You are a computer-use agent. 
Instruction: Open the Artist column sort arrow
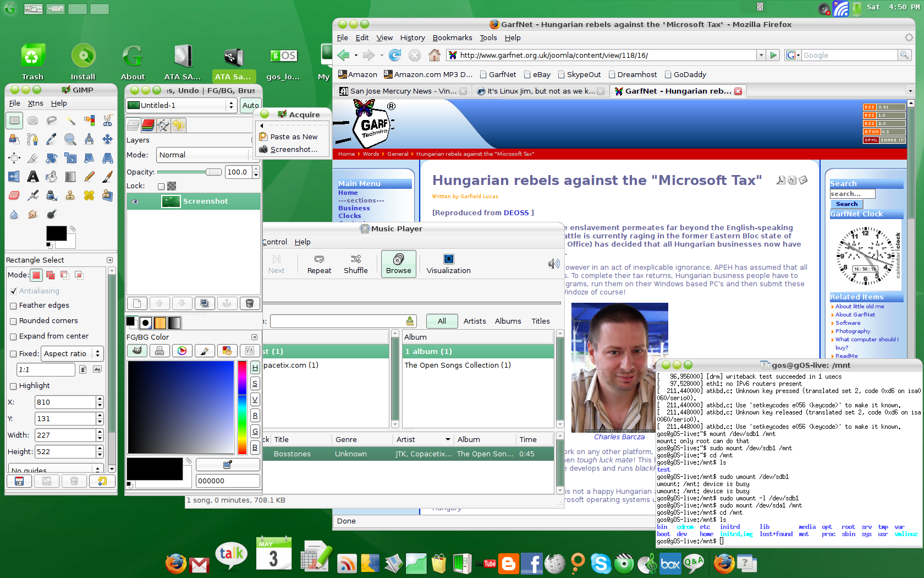pos(448,439)
